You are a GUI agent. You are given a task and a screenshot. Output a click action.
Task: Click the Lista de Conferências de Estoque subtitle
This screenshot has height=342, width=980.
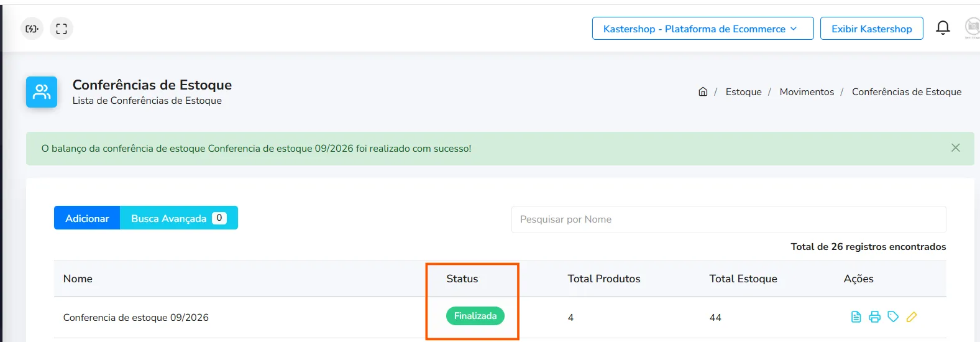coord(147,101)
